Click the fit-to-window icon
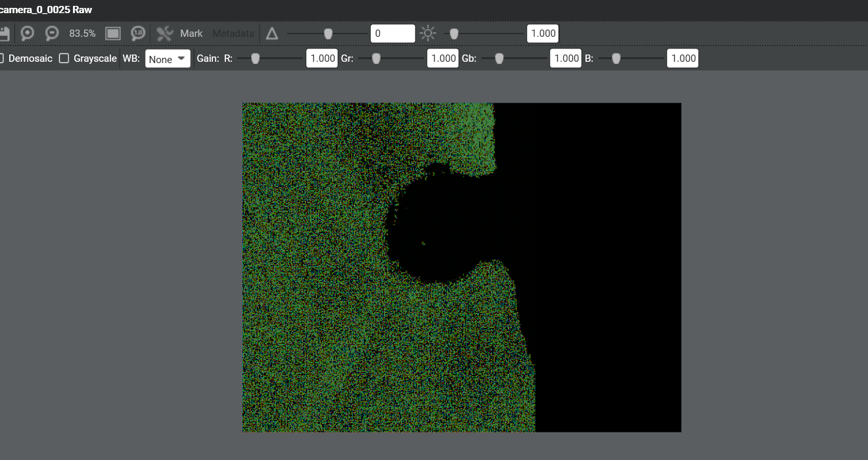Screen dimensions: 868x460 pos(113,34)
